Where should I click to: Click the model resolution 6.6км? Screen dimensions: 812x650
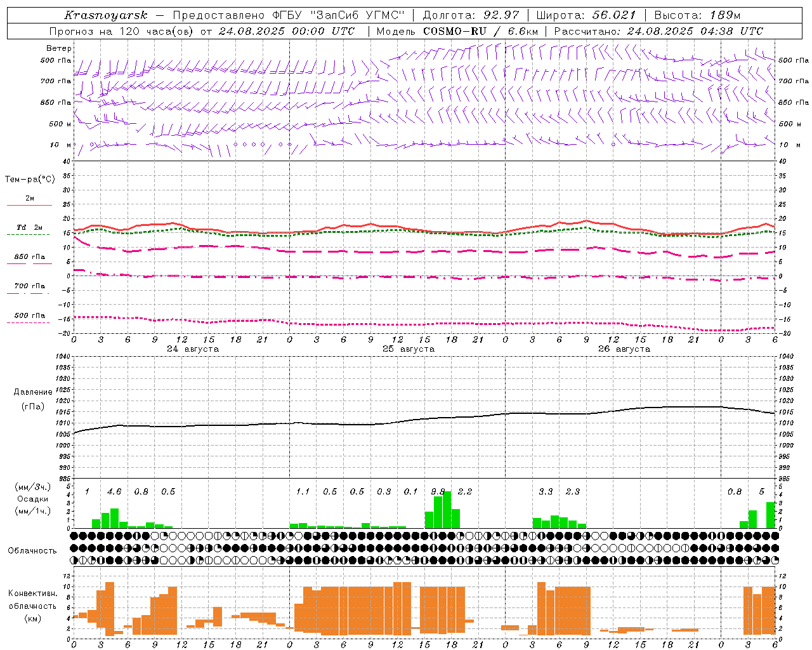523,31
